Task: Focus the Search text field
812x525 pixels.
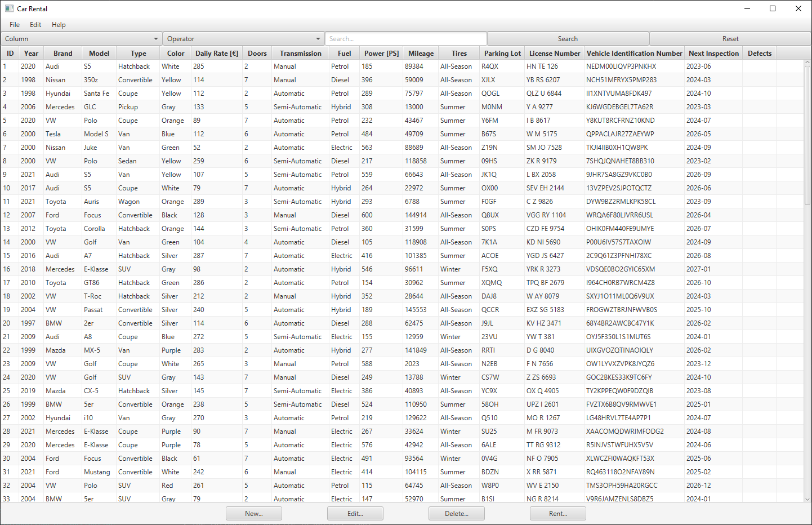Action: (x=406, y=39)
